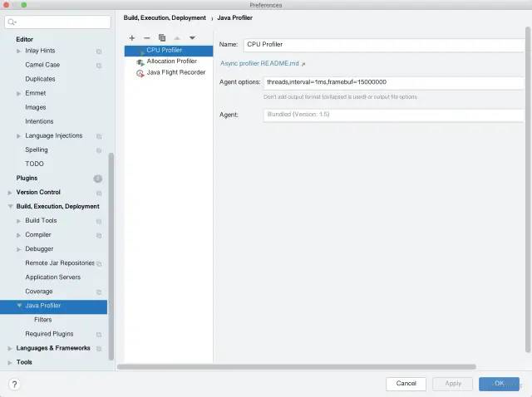Image resolution: width=532 pixels, height=397 pixels.
Task: Click the project-level icon beside Camel Case
Action: (x=99, y=66)
